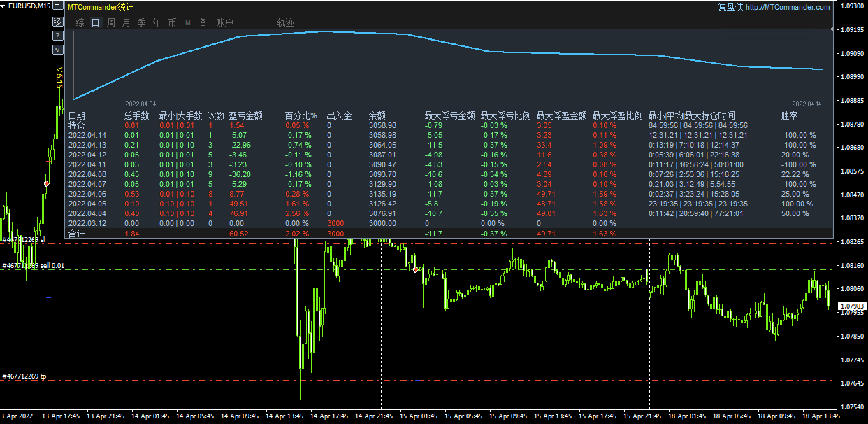Open the http://MTCommander.com link
868x424 pixels.
(x=788, y=7)
